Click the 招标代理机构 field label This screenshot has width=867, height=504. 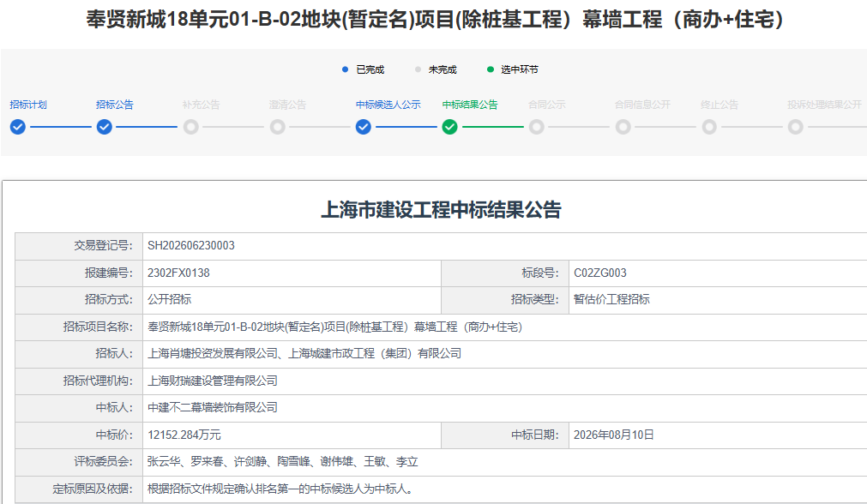[98, 381]
